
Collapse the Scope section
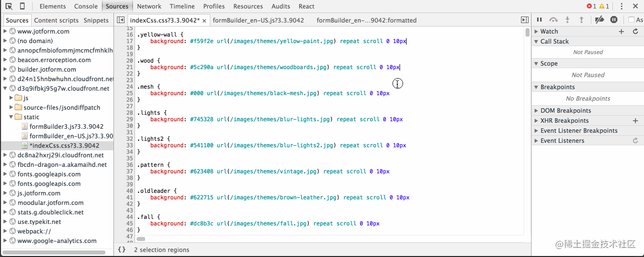pos(536,64)
